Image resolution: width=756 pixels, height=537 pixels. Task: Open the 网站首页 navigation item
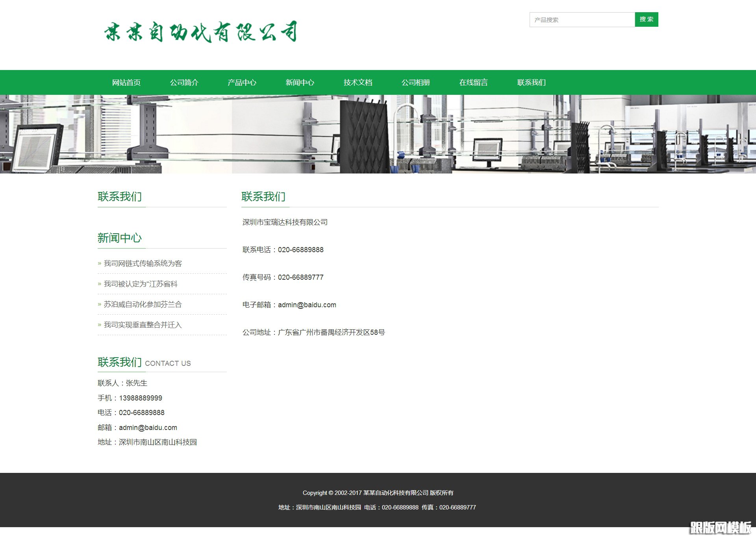(x=126, y=83)
